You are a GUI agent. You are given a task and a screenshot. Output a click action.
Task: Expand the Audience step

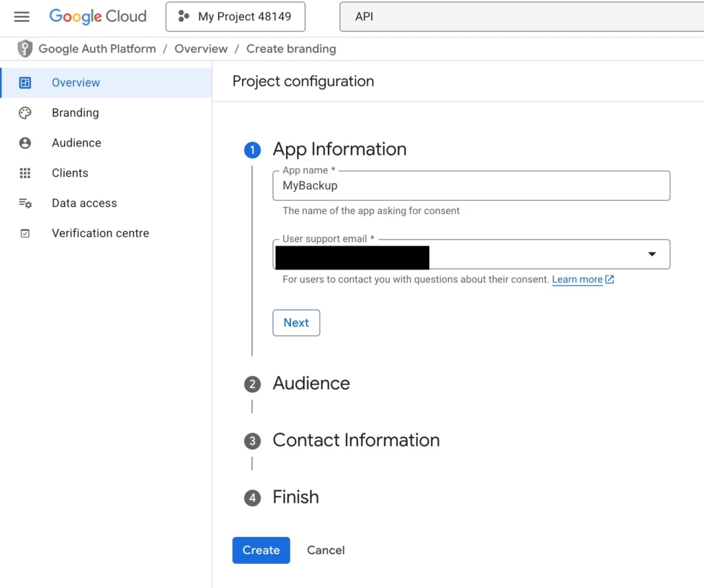pos(311,384)
